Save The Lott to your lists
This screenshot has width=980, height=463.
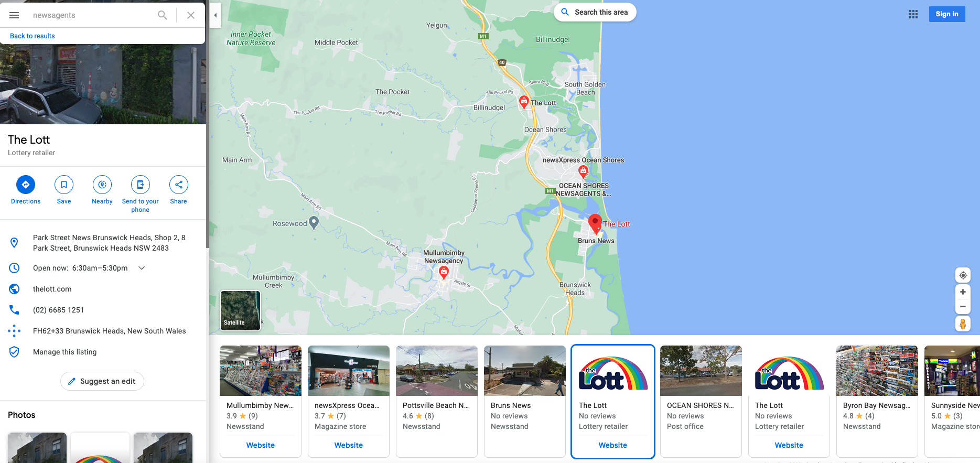[64, 185]
